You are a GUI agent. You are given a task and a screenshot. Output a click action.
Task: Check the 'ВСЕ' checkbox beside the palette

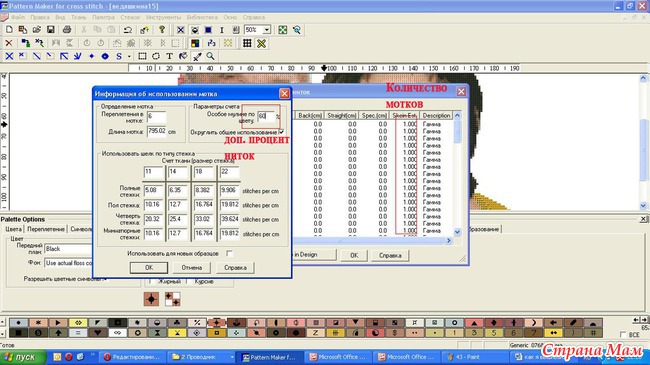(x=623, y=334)
